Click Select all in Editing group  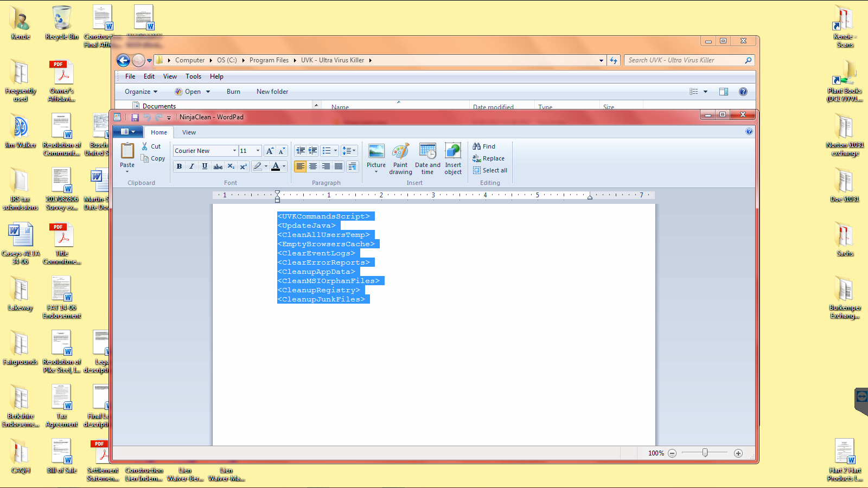point(490,170)
